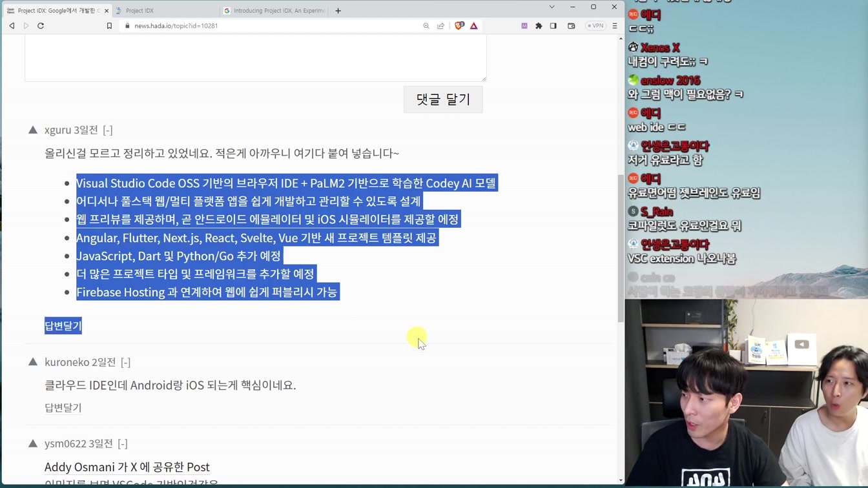This screenshot has height=488, width=868.
Task: Click the '댓글 달기' submit button
Action: tap(443, 99)
